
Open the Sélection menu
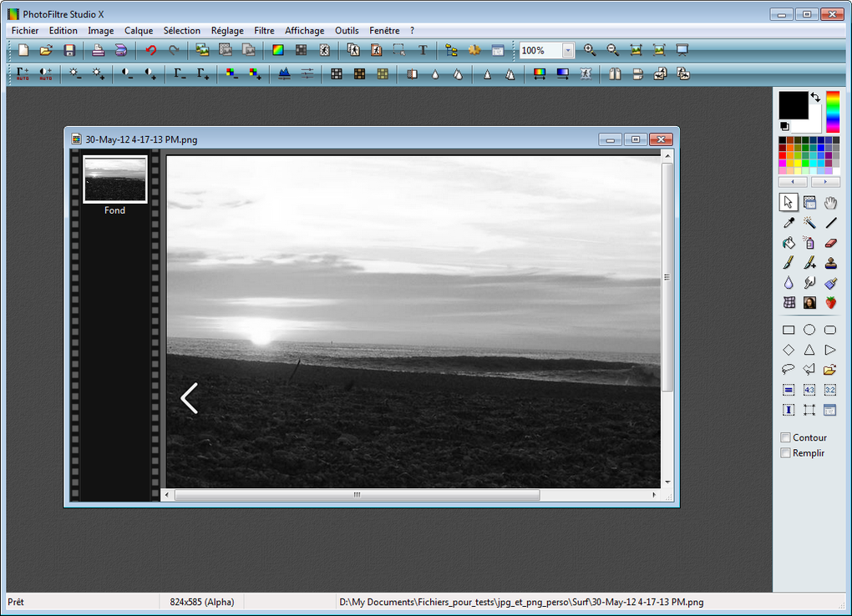coord(182,31)
